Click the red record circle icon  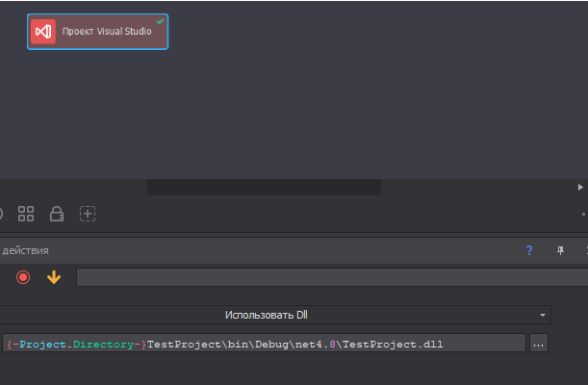[x=23, y=277]
